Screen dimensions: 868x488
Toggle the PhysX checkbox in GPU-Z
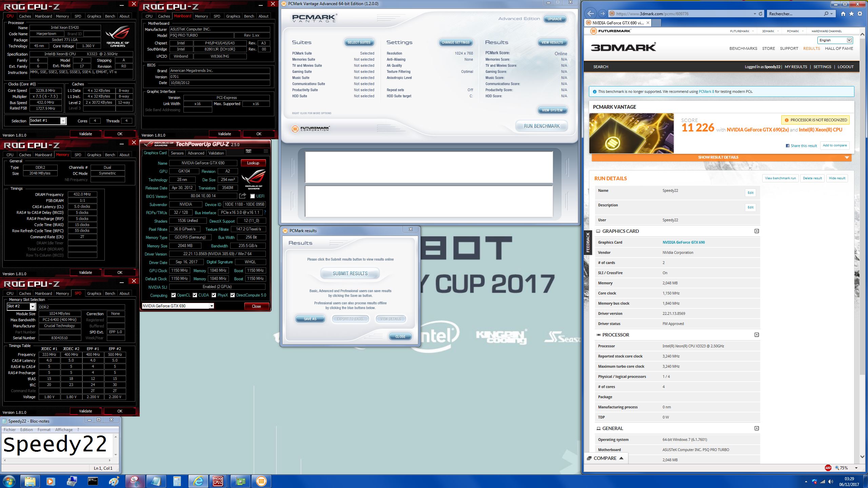(214, 295)
